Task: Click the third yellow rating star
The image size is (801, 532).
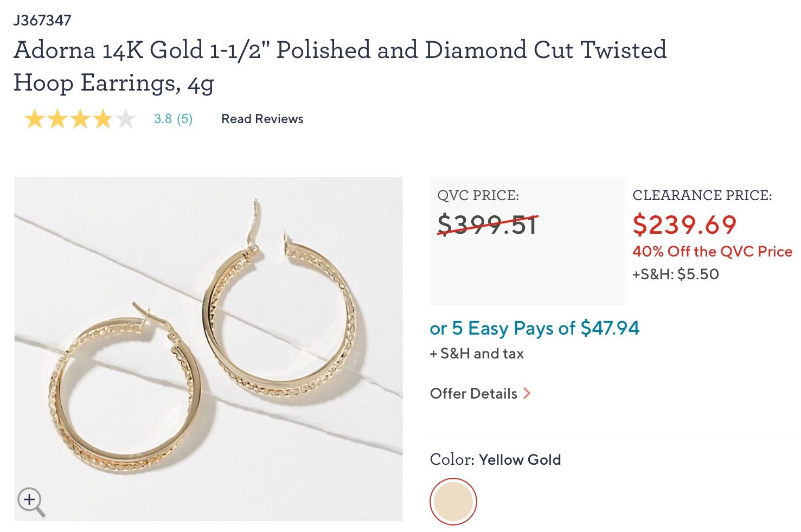Action: click(x=80, y=119)
